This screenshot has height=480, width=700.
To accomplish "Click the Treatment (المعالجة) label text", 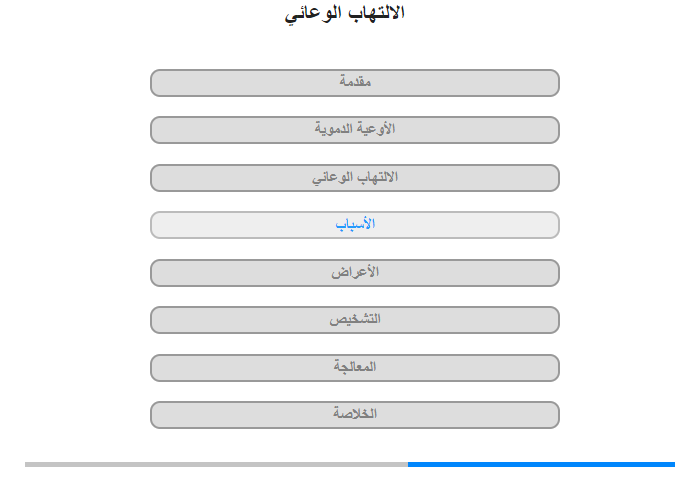I will coord(355,367).
